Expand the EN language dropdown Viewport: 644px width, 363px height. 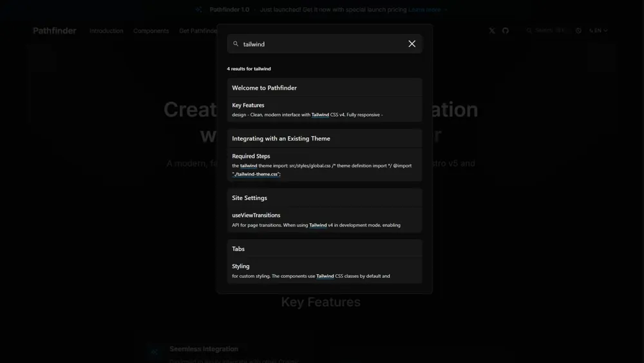pos(598,31)
